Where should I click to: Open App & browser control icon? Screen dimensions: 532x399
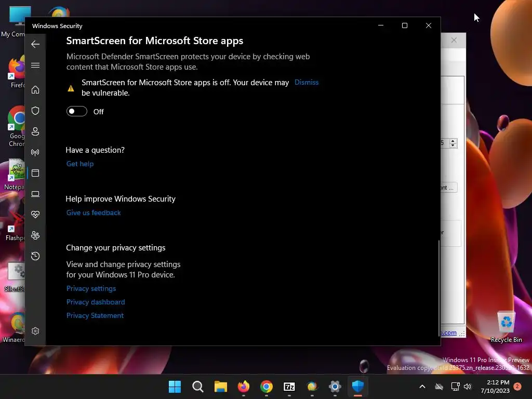point(35,173)
